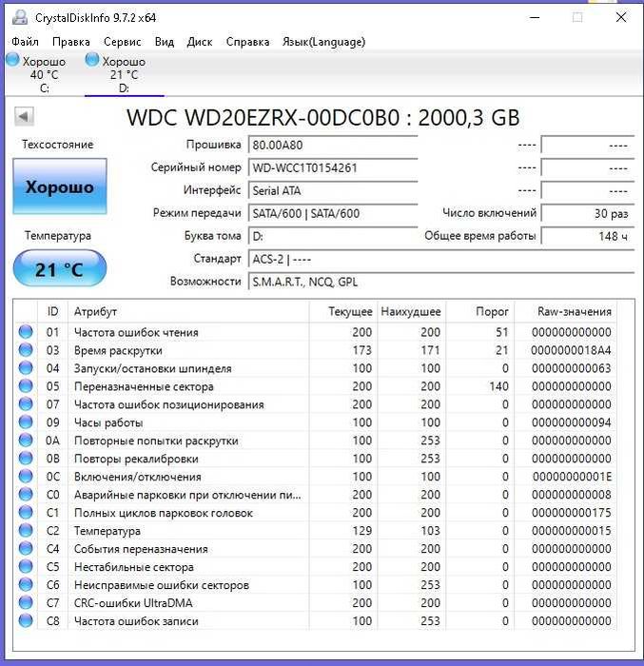
Task: Close the CrystalDiskInfo window
Action: pos(621,17)
